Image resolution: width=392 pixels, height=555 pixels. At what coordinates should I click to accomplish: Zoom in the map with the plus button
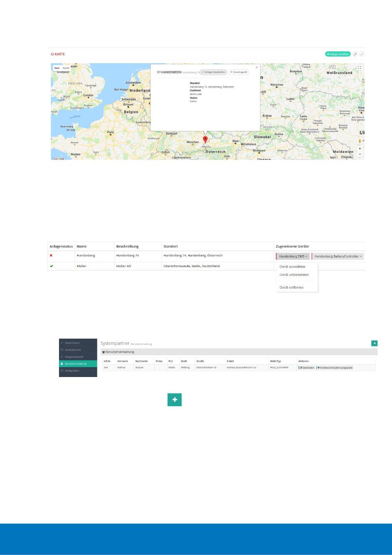click(360, 149)
